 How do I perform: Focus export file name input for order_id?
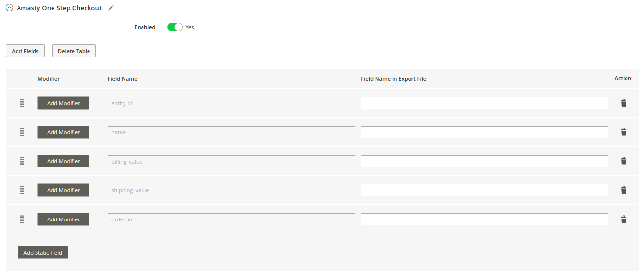(x=484, y=219)
